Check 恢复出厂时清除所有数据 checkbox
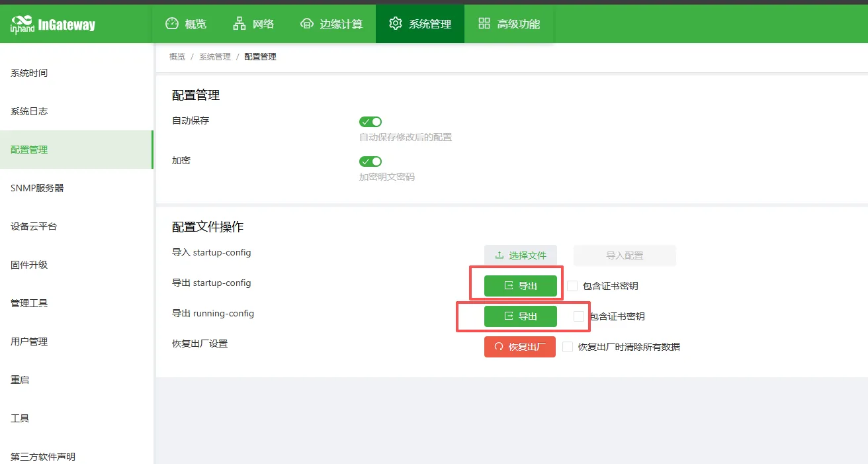Screen dimensions: 868x464 pyautogui.click(x=568, y=347)
